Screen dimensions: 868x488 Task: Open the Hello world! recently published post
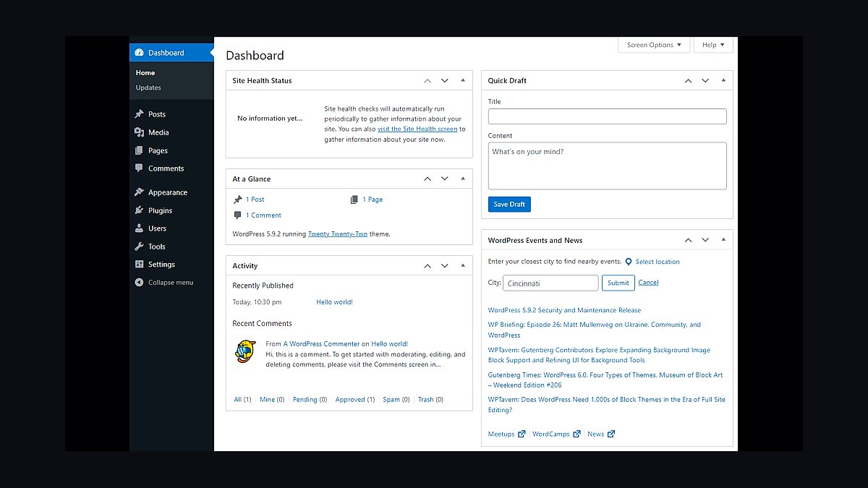pyautogui.click(x=334, y=302)
